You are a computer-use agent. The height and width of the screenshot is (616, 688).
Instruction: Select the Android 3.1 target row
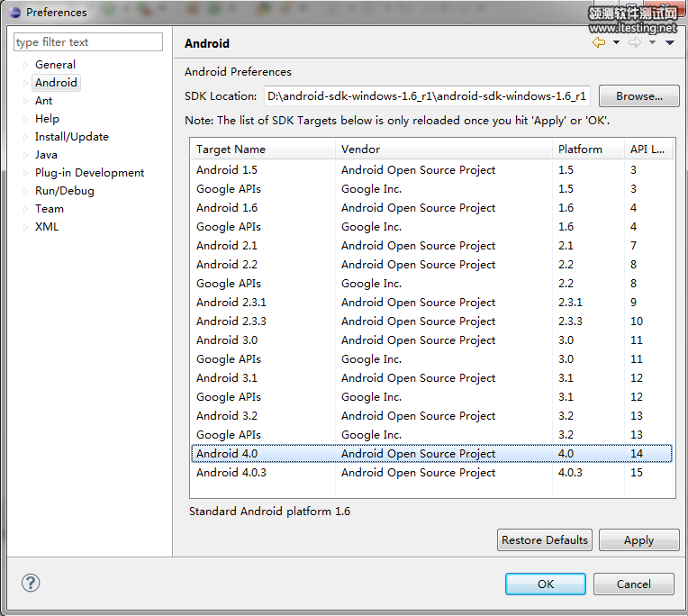[x=431, y=377]
